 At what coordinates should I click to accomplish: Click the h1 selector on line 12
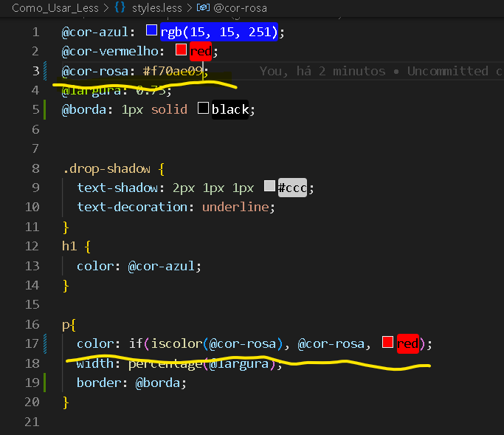[x=69, y=246]
